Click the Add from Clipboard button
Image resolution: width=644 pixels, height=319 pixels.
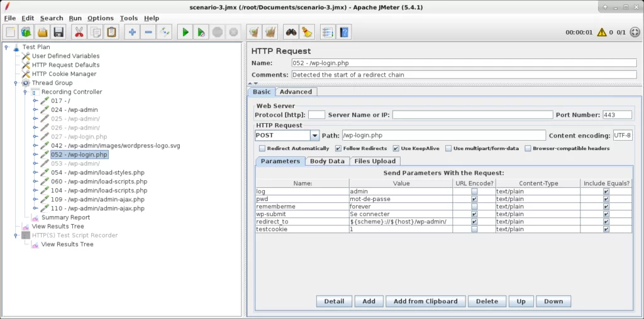(425, 301)
